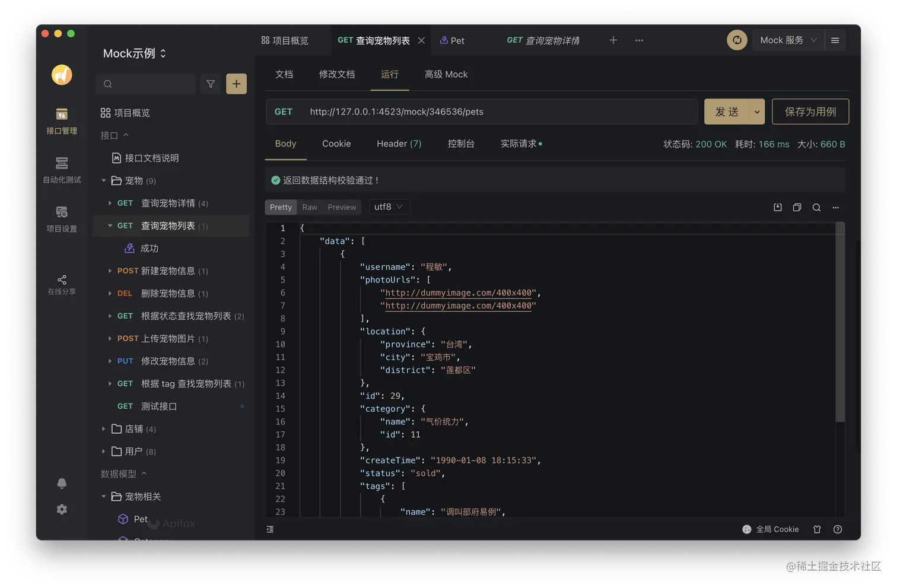The height and width of the screenshot is (588, 897).
Task: Collapse the 宠物相关 model folder
Action: point(104,496)
